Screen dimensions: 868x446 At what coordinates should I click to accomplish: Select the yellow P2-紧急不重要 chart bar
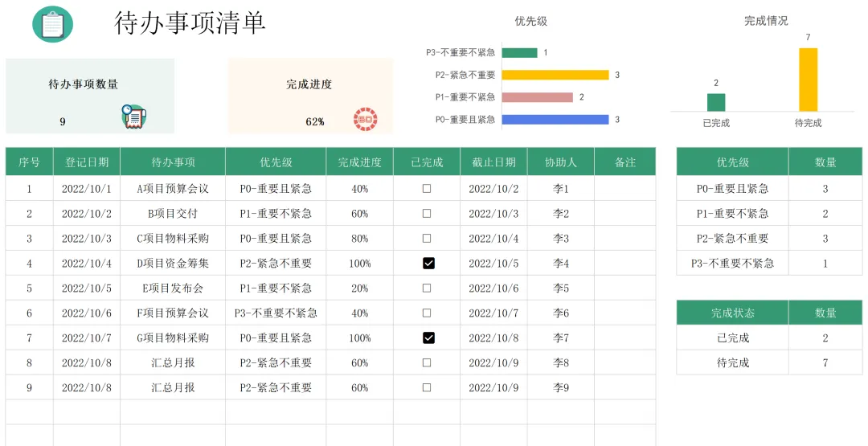[555, 75]
